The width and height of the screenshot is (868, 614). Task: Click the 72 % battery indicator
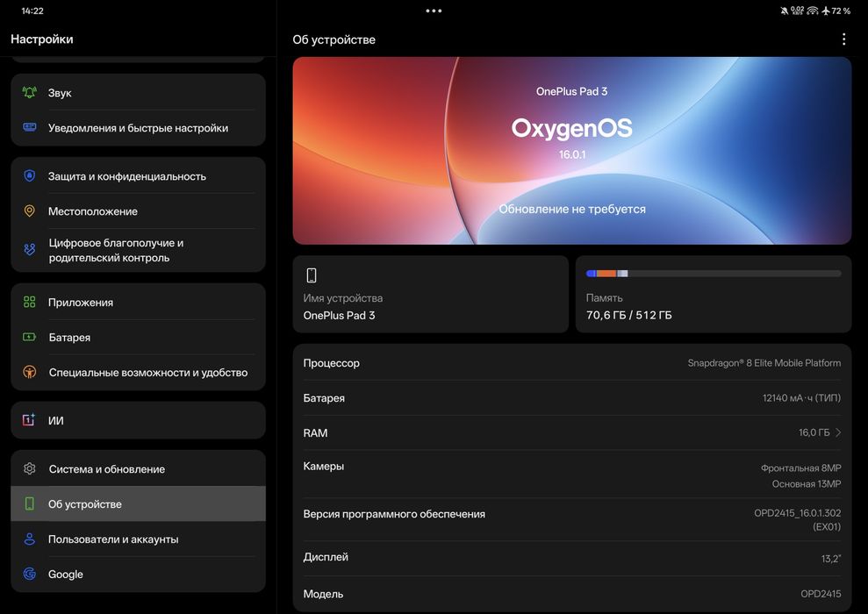(841, 11)
